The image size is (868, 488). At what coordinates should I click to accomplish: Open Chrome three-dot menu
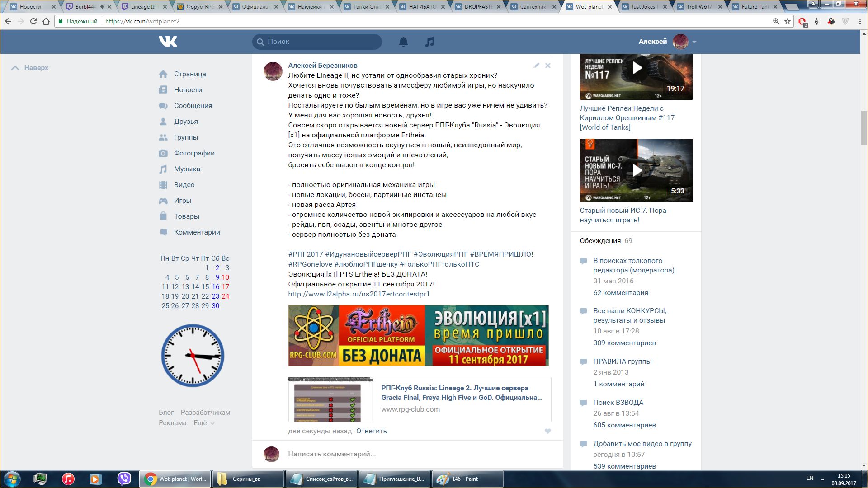(x=860, y=21)
